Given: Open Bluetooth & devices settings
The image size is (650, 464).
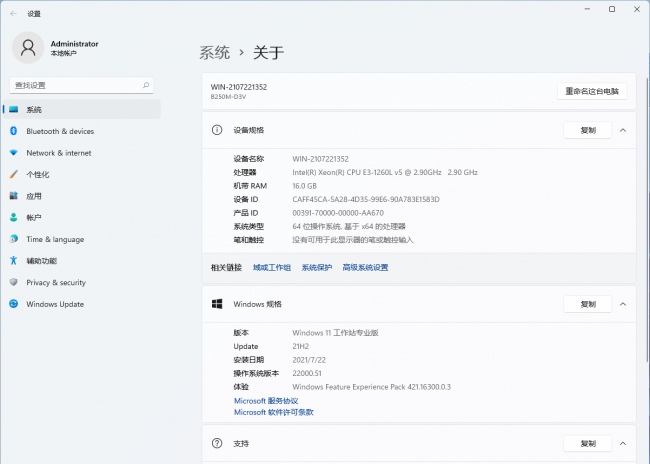Looking at the screenshot, I should coord(82,131).
